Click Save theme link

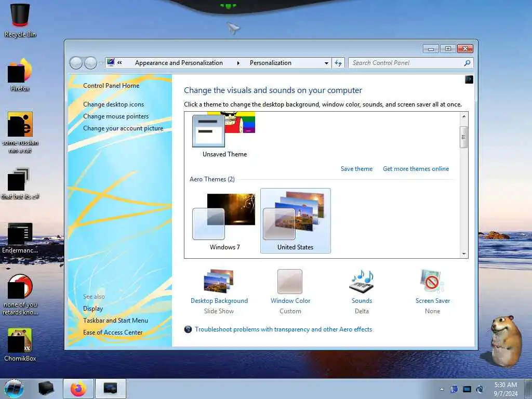(356, 169)
